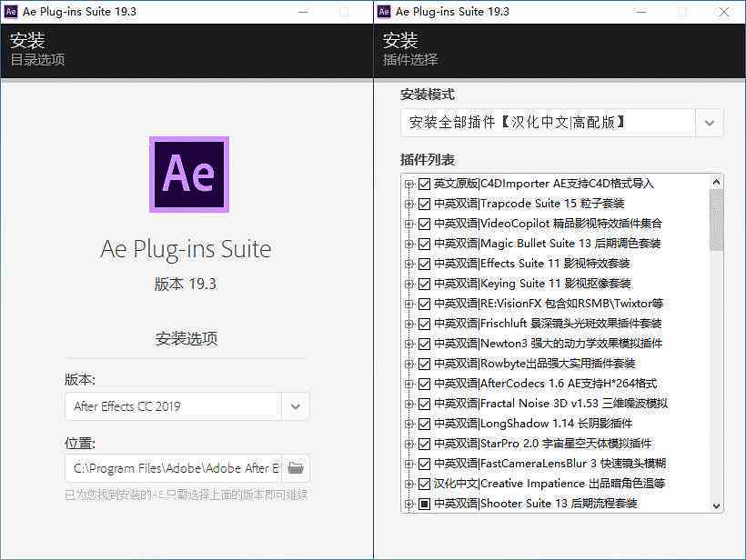The image size is (746, 560).
Task: Select the Keying Suite 11 影视抠像套装 row
Action: (x=532, y=284)
